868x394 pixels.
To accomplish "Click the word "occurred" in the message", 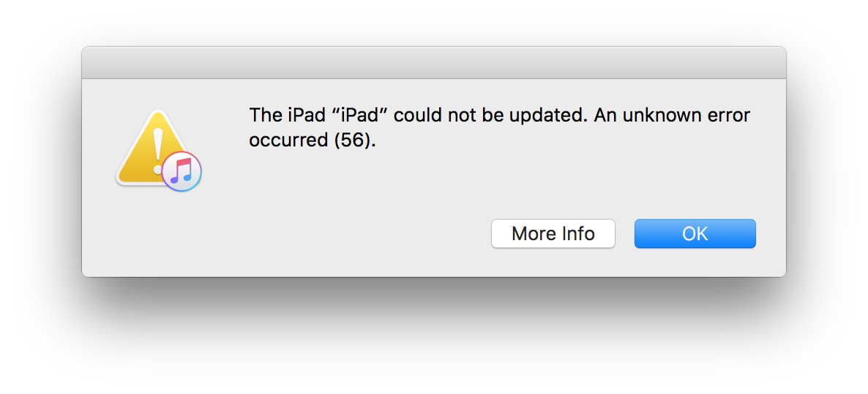I will [x=288, y=141].
